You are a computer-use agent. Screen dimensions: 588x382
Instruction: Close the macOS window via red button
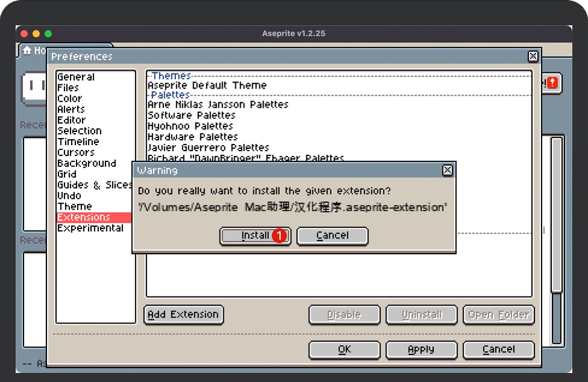point(24,34)
